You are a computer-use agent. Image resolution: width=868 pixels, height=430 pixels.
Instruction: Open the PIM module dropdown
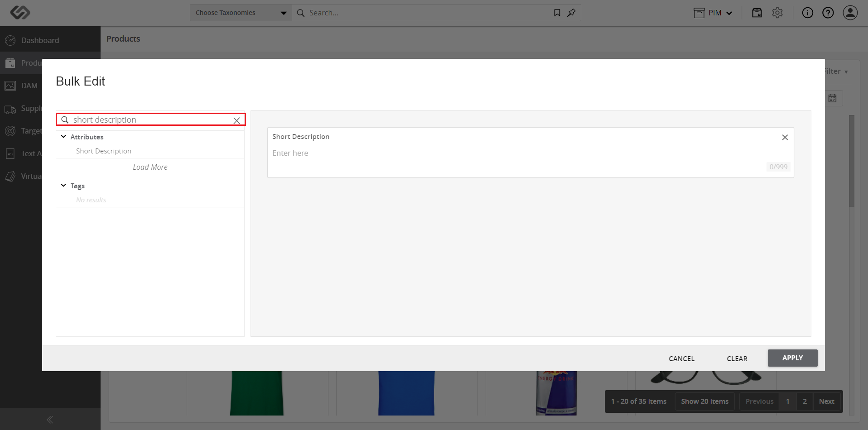[713, 13]
